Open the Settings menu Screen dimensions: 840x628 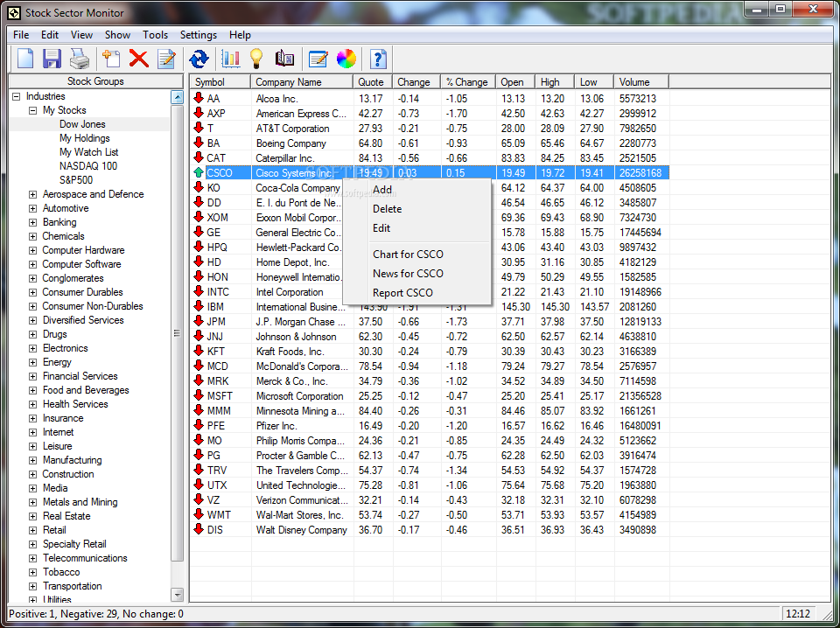(x=199, y=35)
